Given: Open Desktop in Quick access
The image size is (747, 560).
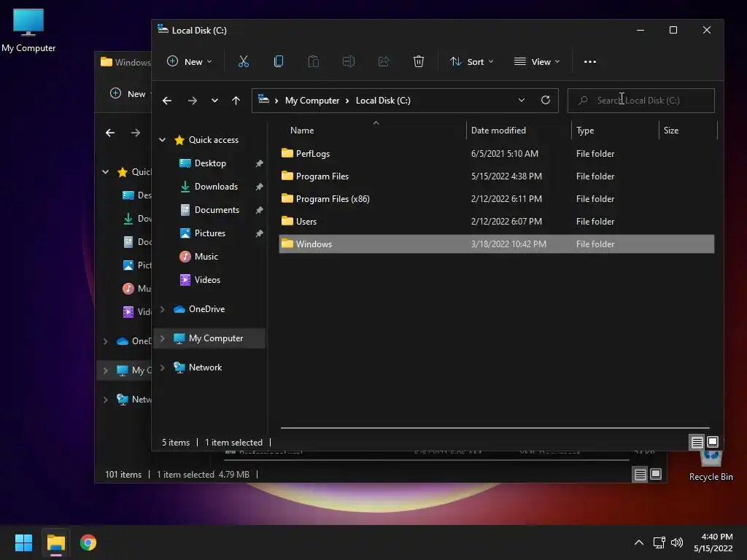Looking at the screenshot, I should (x=210, y=163).
